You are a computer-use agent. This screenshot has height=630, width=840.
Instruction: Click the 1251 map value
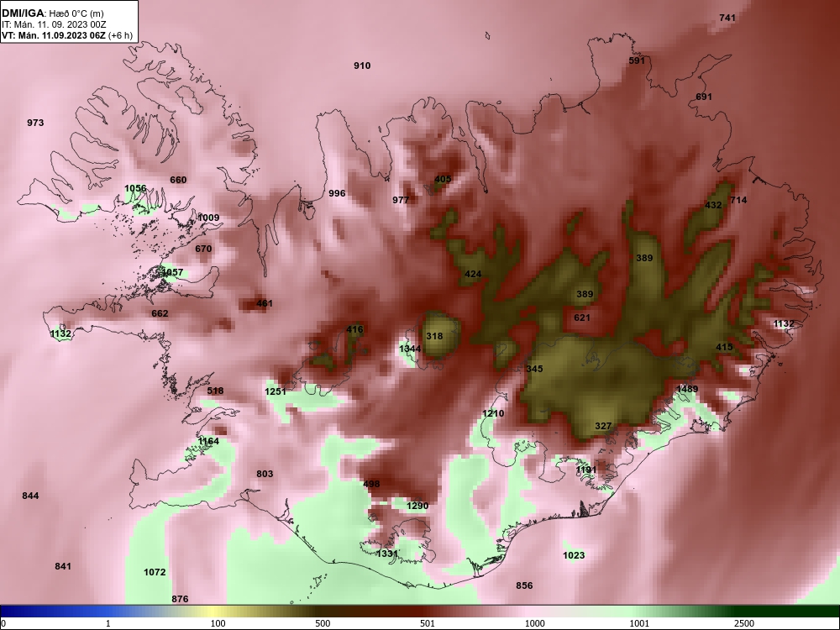[x=276, y=392]
